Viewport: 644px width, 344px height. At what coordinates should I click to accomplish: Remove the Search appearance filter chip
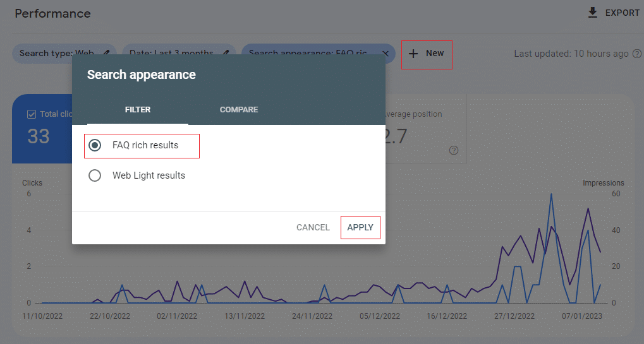point(386,54)
